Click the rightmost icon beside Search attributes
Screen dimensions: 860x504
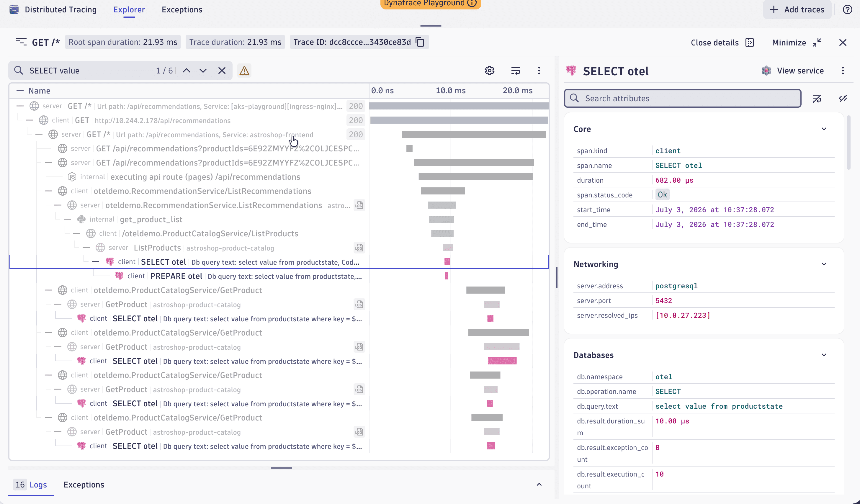coord(843,99)
